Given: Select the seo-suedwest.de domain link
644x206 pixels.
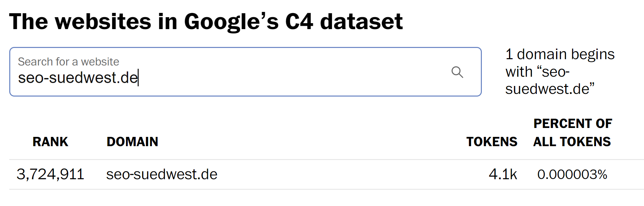Looking at the screenshot, I should 162,175.
